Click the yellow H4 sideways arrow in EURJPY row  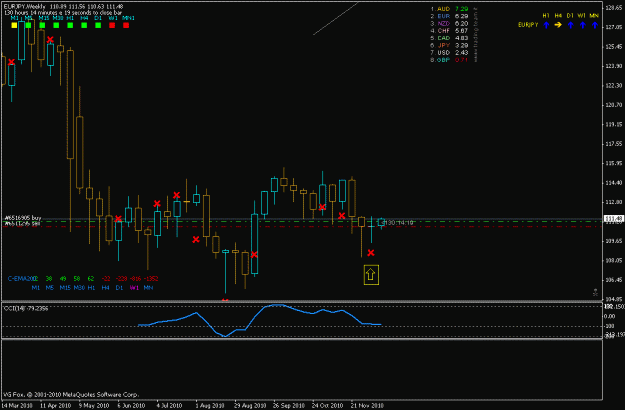(558, 25)
